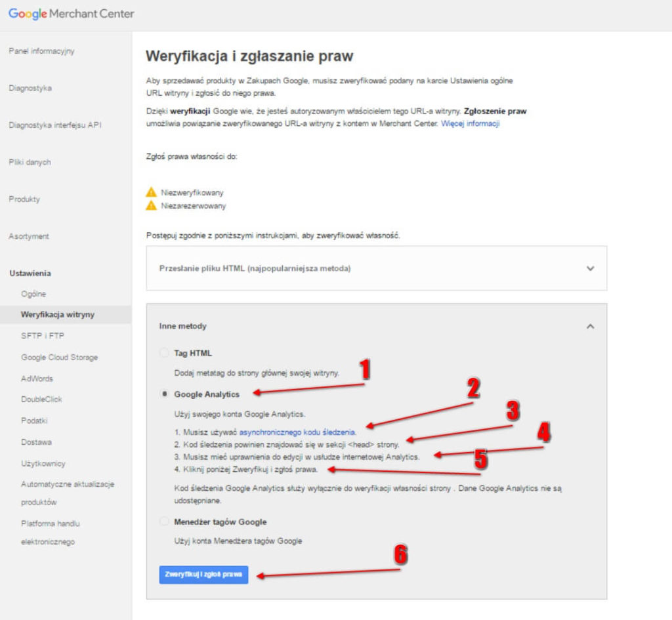This screenshot has width=672, height=620.
Task: Open Automatyczne aktualizacje produktów settings
Action: click(68, 493)
